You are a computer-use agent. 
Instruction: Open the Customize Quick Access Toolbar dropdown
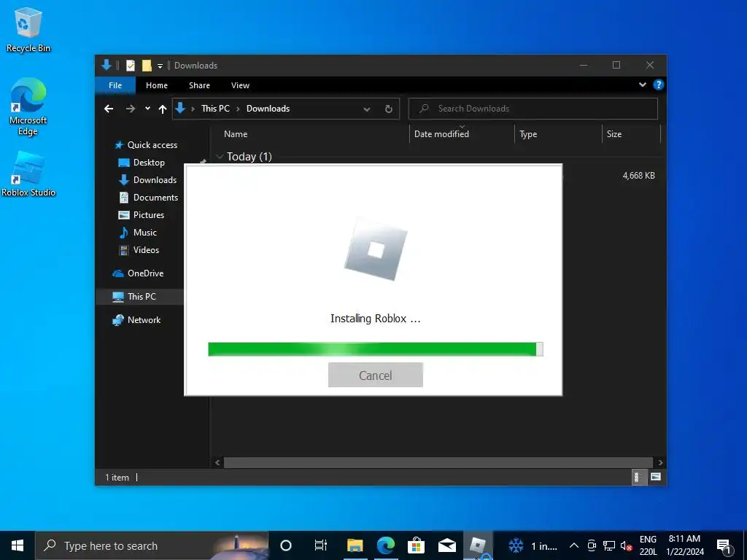(160, 66)
